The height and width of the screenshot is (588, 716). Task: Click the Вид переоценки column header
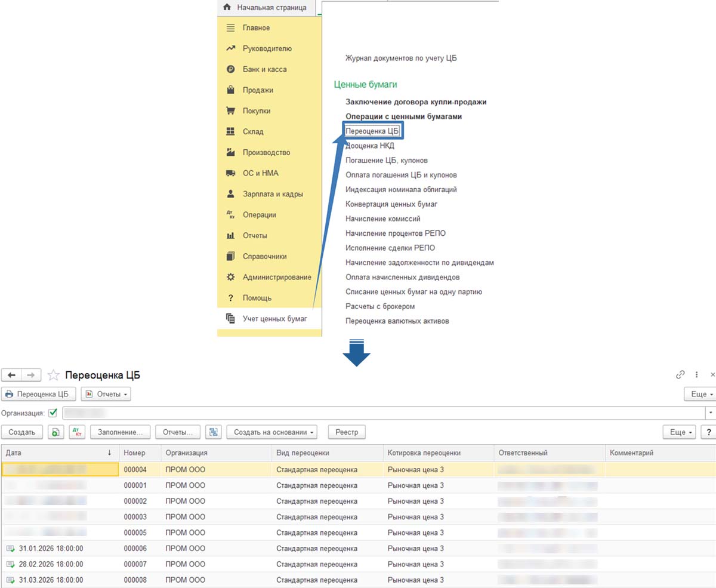[x=327, y=453]
